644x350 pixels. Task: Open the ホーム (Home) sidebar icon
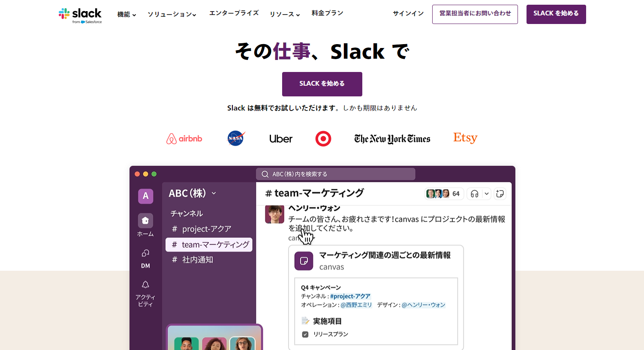pyautogui.click(x=145, y=221)
